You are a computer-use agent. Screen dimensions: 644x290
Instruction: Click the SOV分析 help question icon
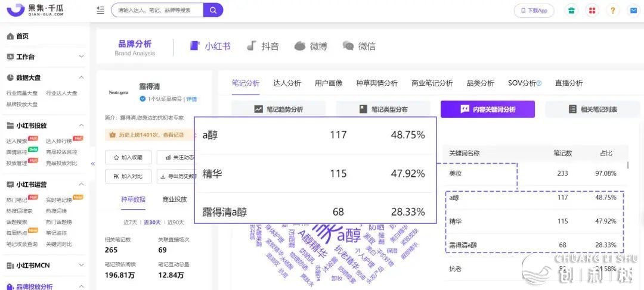point(539,83)
